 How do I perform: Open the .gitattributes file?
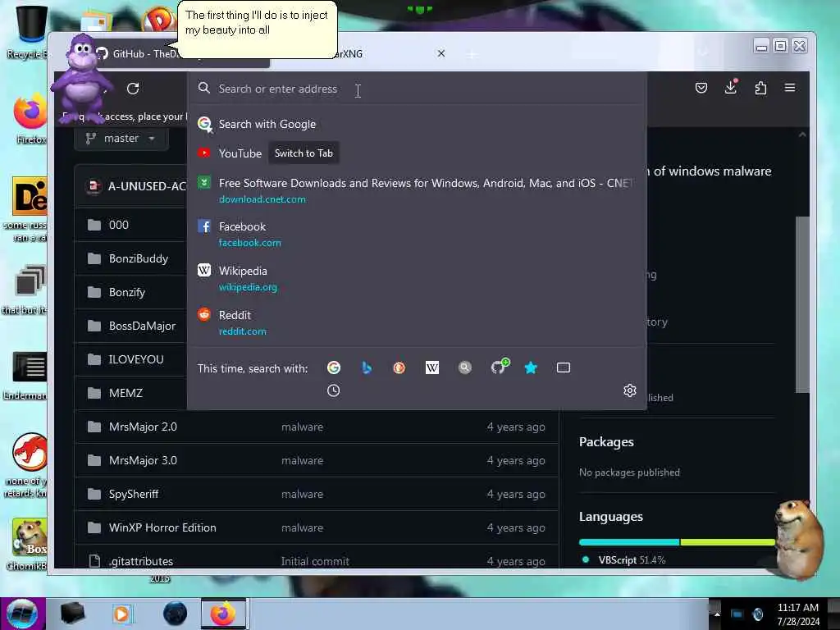tap(141, 561)
